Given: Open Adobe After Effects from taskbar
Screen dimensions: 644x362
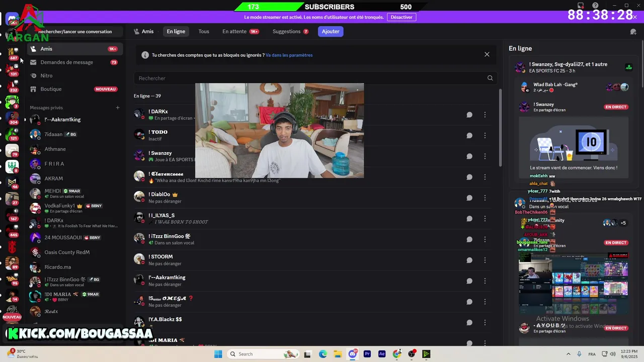Looking at the screenshot, I should point(382,354).
